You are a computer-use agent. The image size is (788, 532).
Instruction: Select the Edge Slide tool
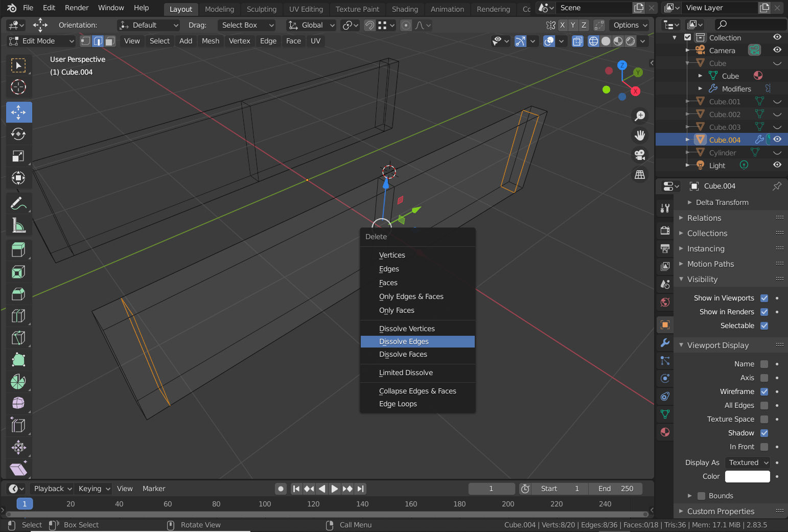pos(18,426)
